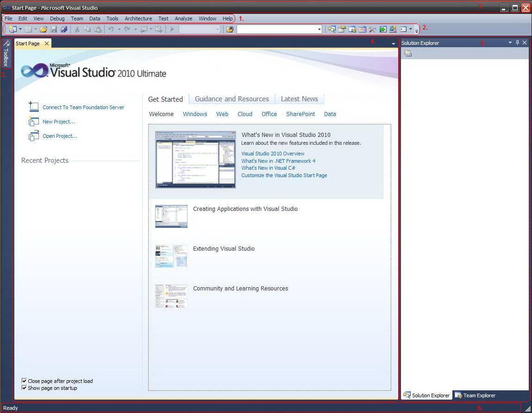532x413 pixels.
Task: Open the Object Browser toolbar icon
Action: tap(363, 30)
